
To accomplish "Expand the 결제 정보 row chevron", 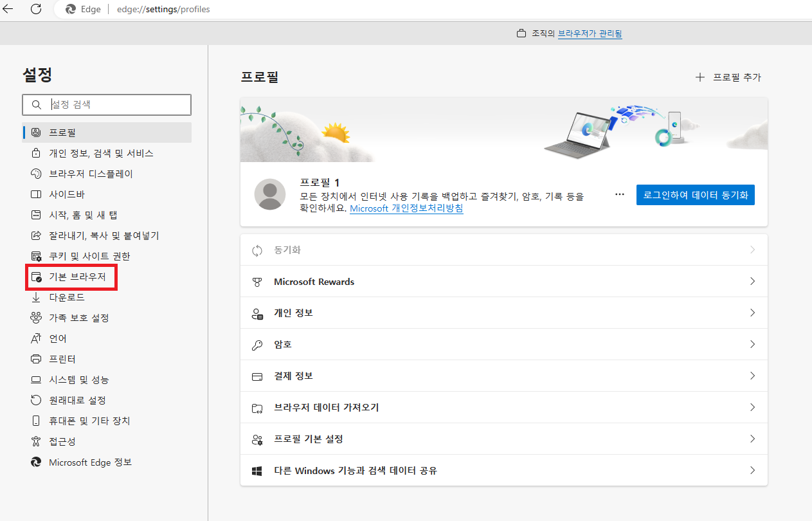I will click(752, 376).
